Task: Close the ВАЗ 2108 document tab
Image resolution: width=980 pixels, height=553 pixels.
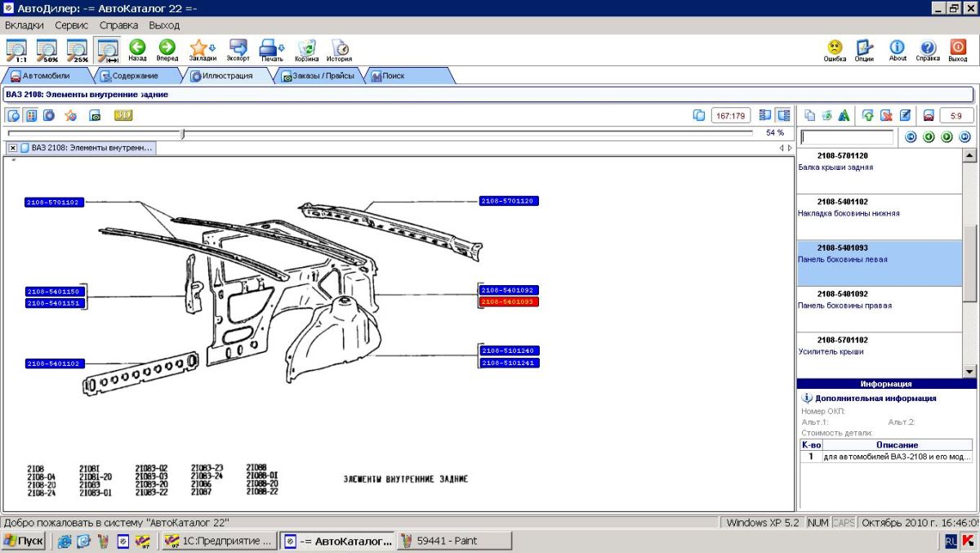Action: [13, 148]
